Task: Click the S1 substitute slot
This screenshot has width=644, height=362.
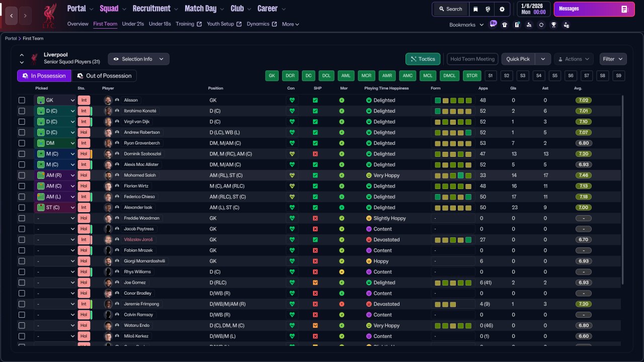Action: (x=491, y=76)
